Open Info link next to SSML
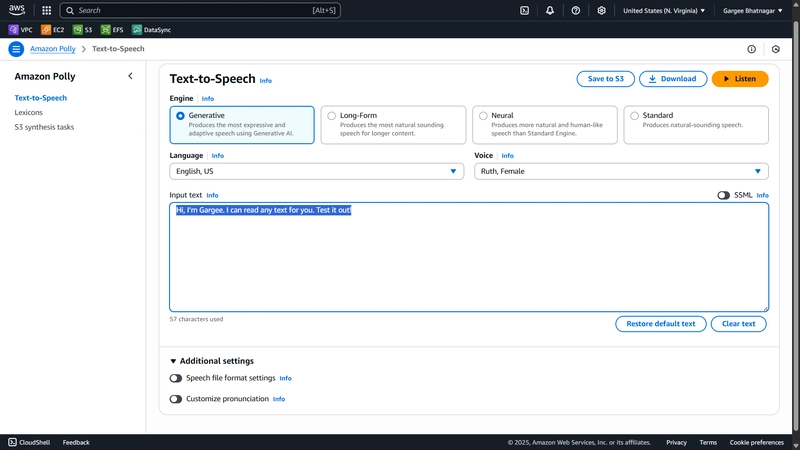This screenshot has height=450, width=800. [x=762, y=195]
